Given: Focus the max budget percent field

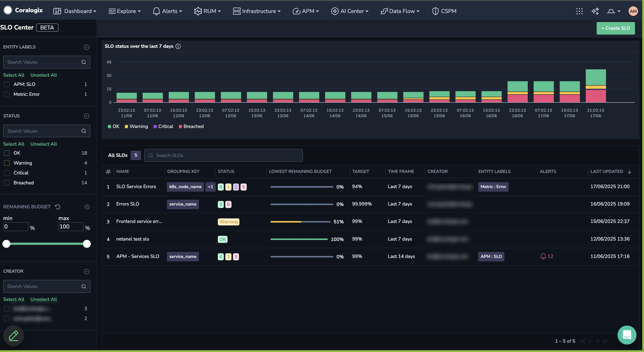Looking at the screenshot, I should coord(71,227).
